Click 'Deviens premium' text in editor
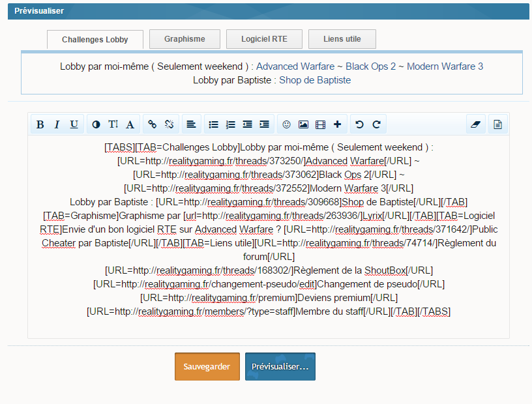Viewport: 532px width, 404px height. pos(334,298)
